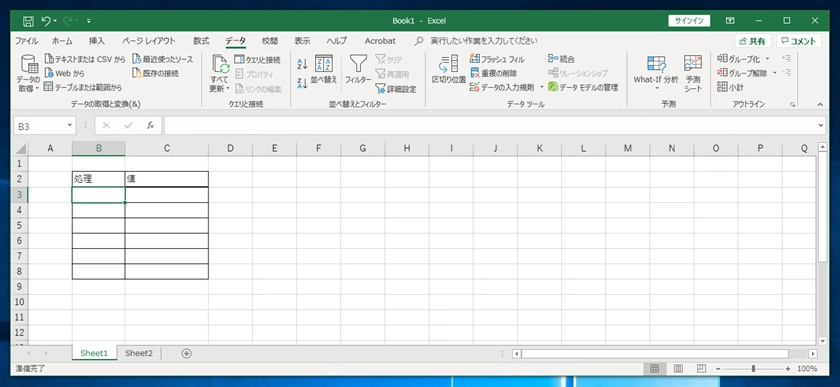This screenshot has width=840, height=387.
Task: Click Consolidate (統合)
Action: tap(561, 59)
